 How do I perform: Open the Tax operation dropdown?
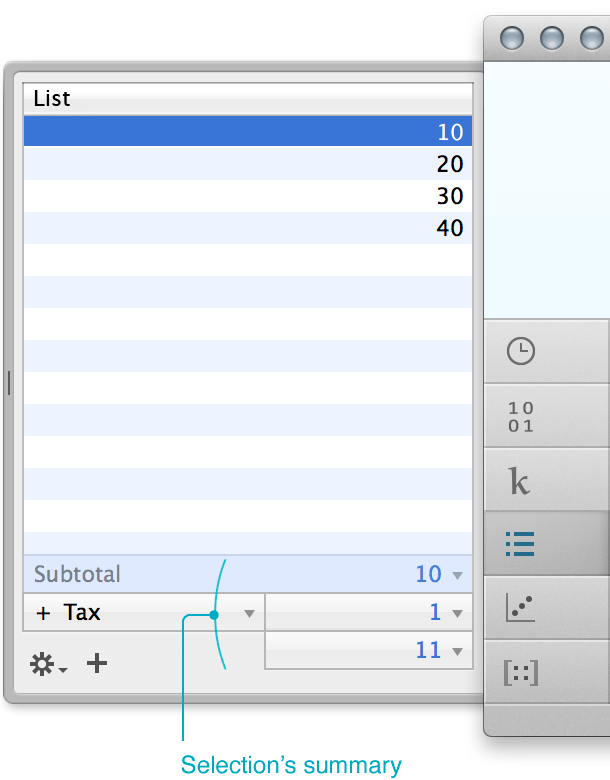coord(249,614)
